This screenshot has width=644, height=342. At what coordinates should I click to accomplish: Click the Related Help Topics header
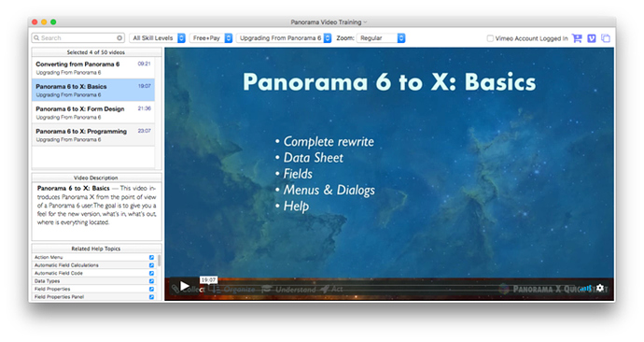coord(96,249)
